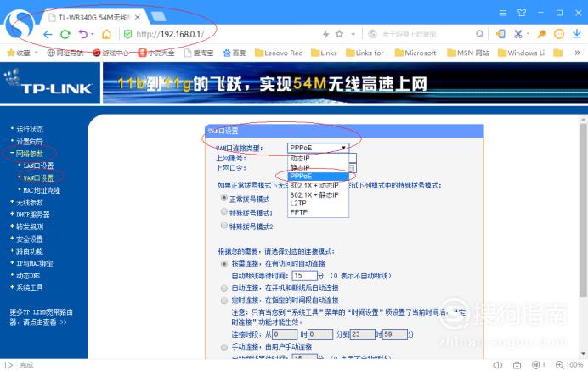The width and height of the screenshot is (588, 371).
Task: Choose PPTP in the connection type list
Action: click(x=318, y=212)
